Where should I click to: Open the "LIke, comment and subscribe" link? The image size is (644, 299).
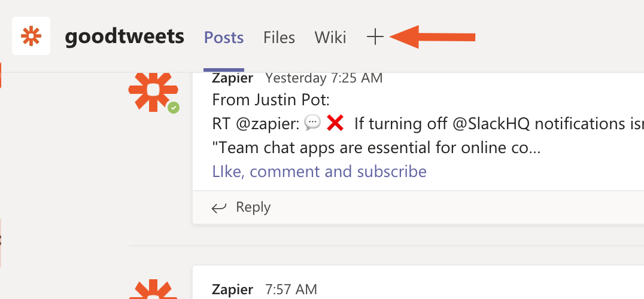(319, 172)
